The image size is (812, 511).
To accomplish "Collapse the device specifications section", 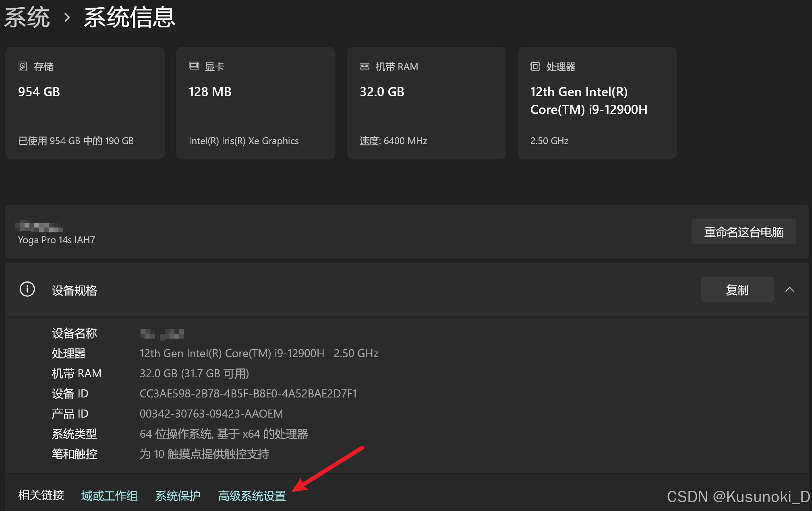I will (x=789, y=290).
